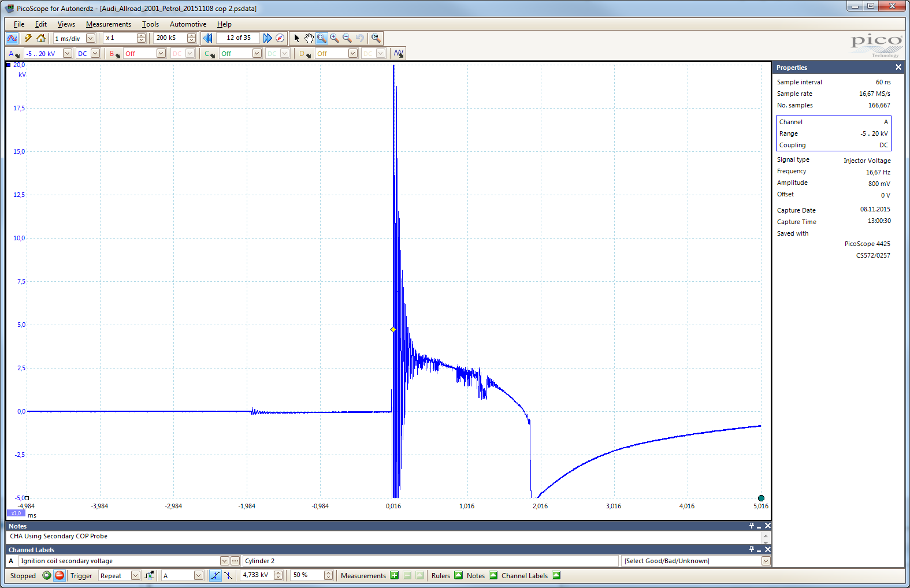Open the Automotive menu
910x588 pixels.
[188, 24]
